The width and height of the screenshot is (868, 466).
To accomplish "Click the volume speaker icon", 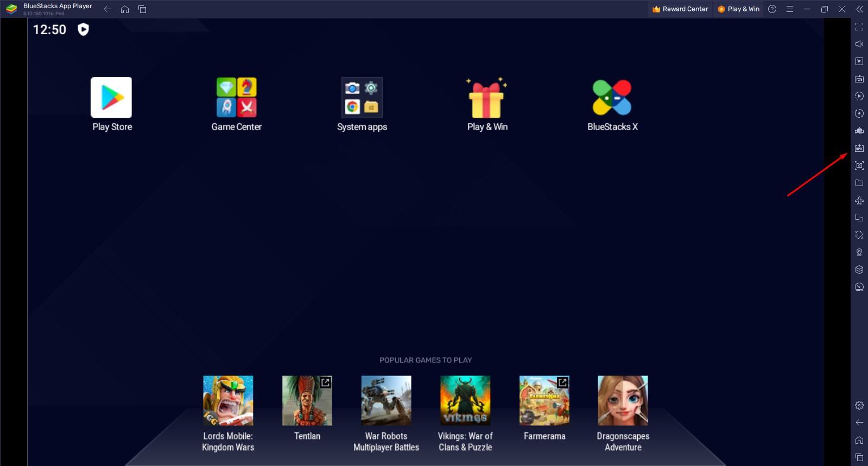I will 859,44.
